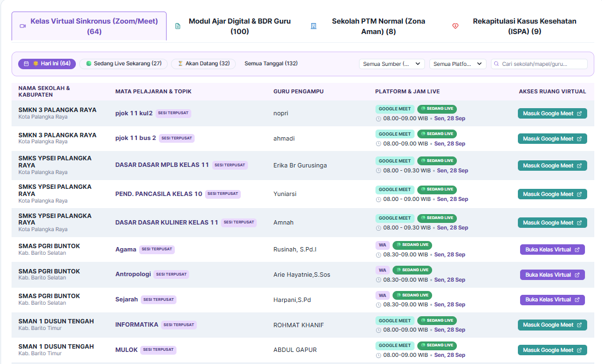This screenshot has height=364, width=602.
Task: Click the NAMA SEKOLAH & KABUPATEN column header
Action: (44, 91)
